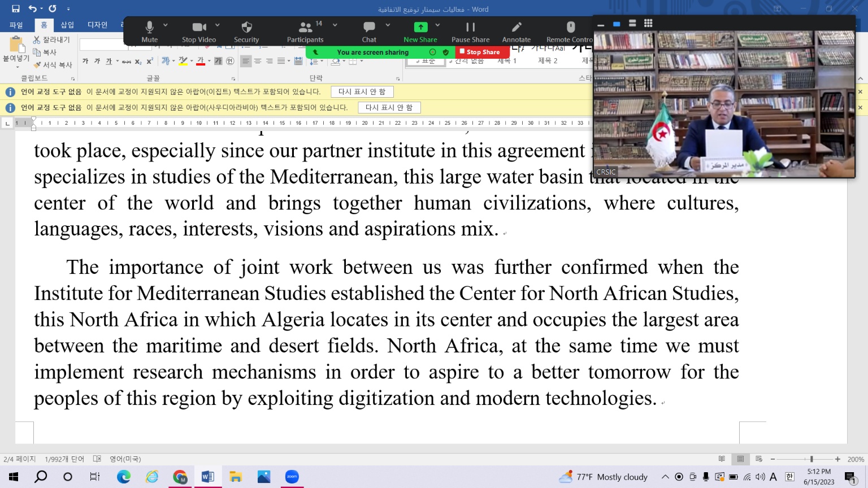The height and width of the screenshot is (488, 868).
Task: Click the first 다시 표시 안 함 button
Action: [362, 91]
